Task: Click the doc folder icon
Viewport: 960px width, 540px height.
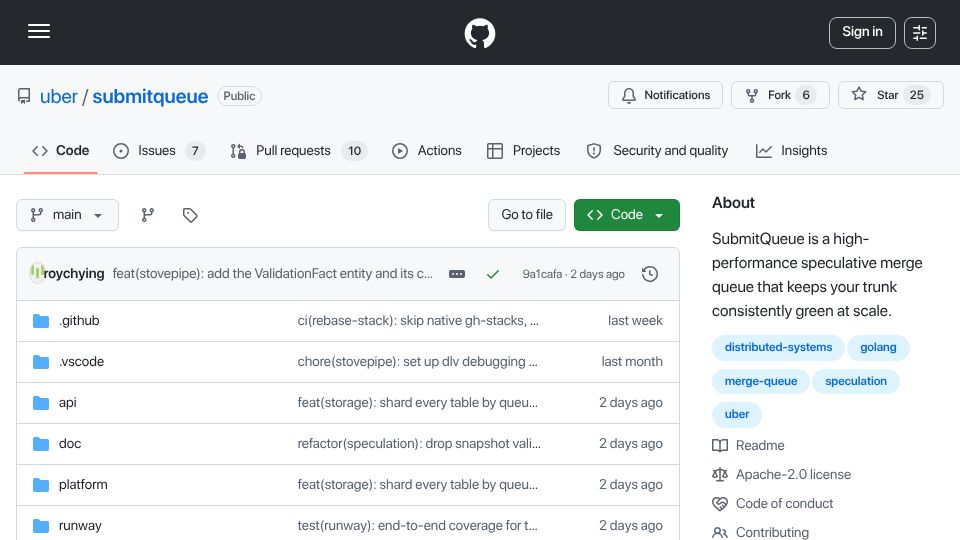Action: click(41, 444)
